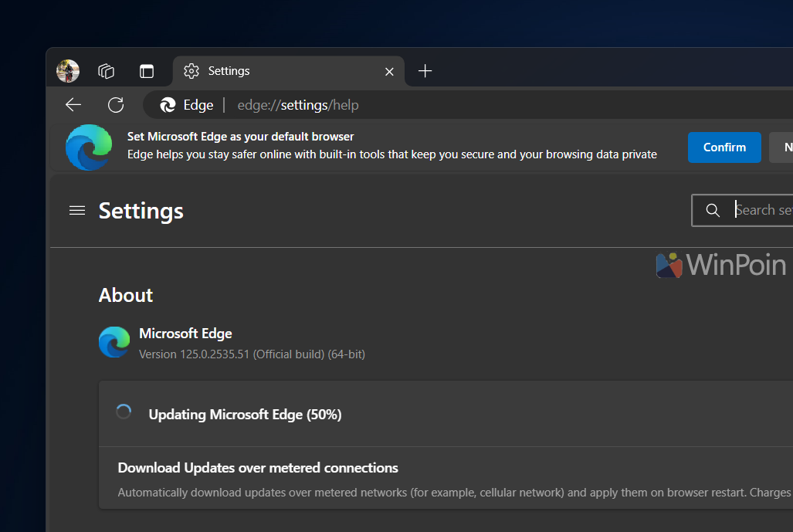
Task: Open new tab with plus icon
Action: [x=425, y=71]
